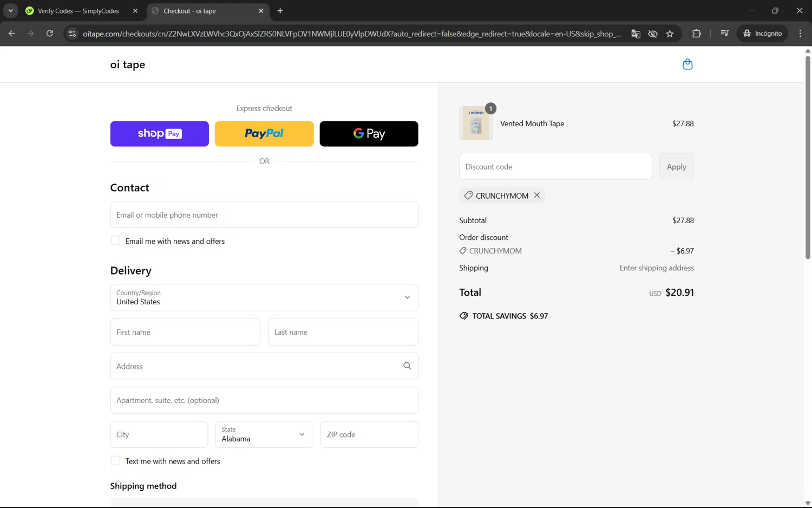Open the media controls icon

724,34
